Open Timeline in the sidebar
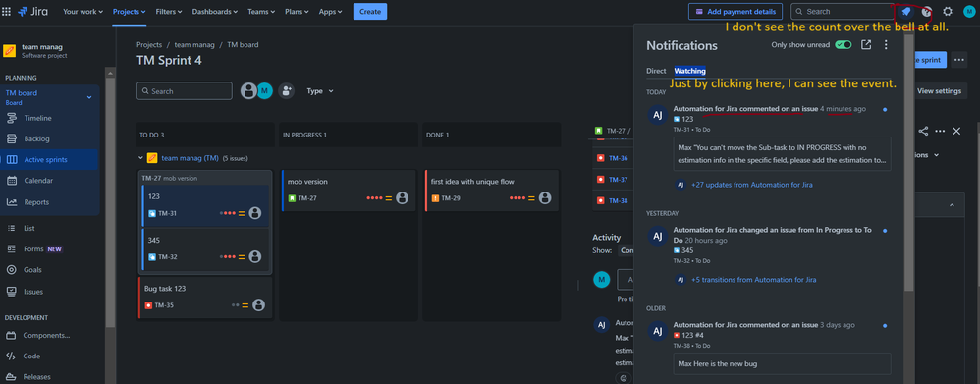 pos(37,118)
